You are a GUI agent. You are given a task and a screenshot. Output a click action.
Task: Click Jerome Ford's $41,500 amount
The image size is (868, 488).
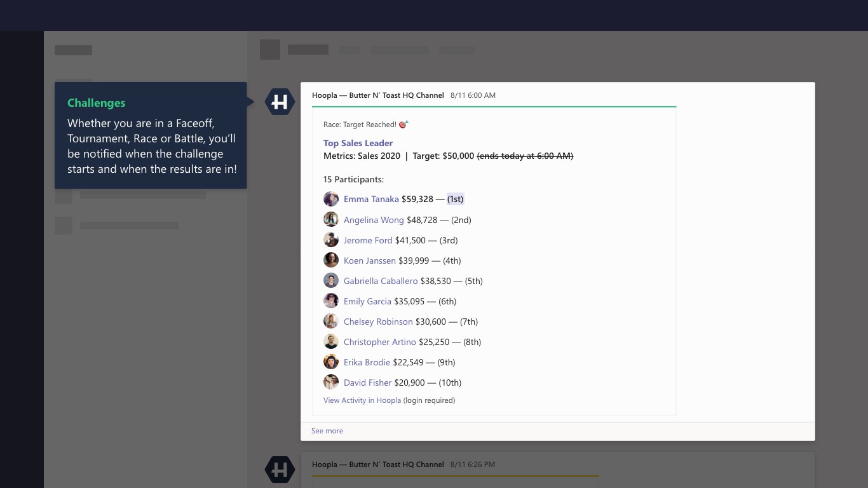point(410,240)
